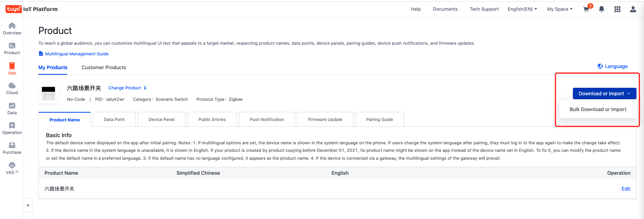The image size is (644, 219).
Task: Choose Bulk Download or Import option
Action: 598,109
